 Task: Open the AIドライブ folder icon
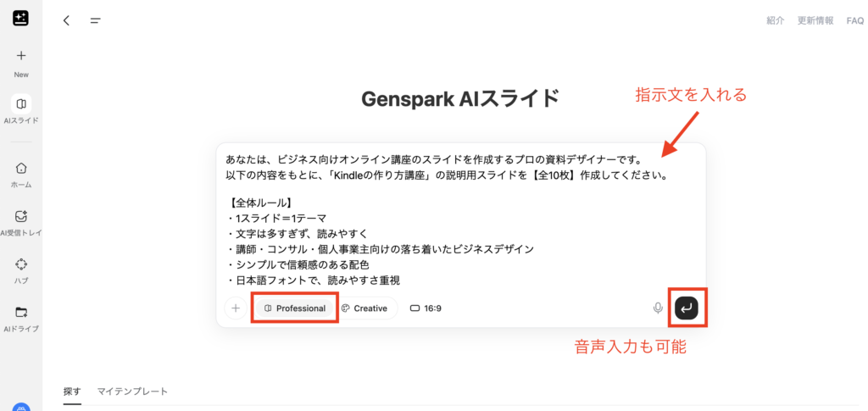21,312
